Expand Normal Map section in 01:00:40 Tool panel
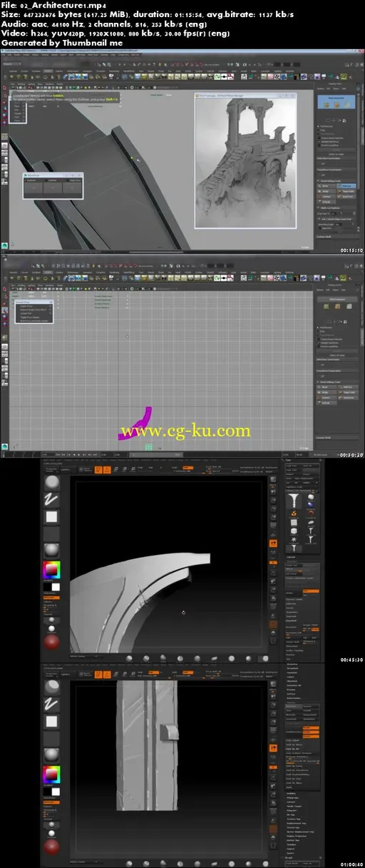This screenshot has width=365, height=868. pyautogui.click(x=293, y=827)
